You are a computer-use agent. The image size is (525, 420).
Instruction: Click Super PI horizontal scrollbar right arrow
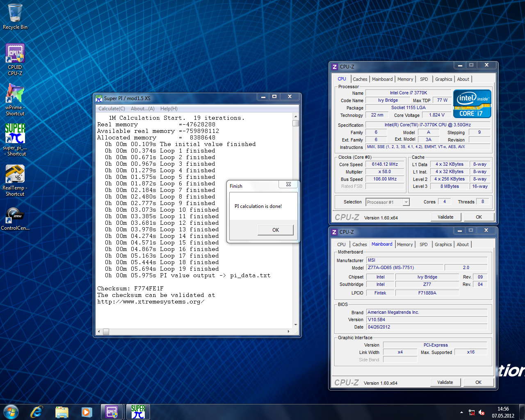click(289, 331)
